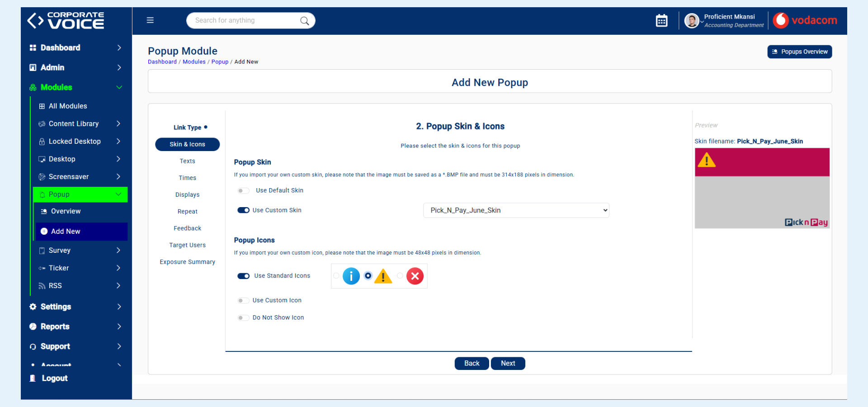
Task: Switch to the Texts step
Action: 187,161
